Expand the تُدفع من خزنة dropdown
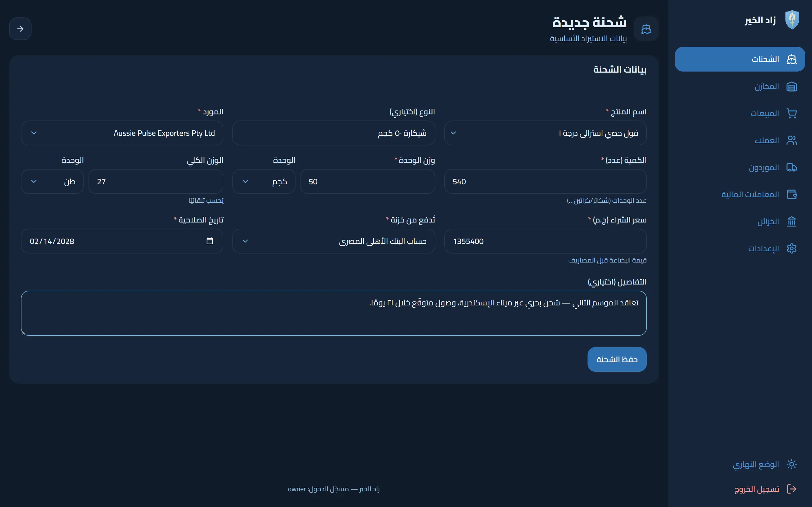The image size is (812, 507). [x=334, y=241]
